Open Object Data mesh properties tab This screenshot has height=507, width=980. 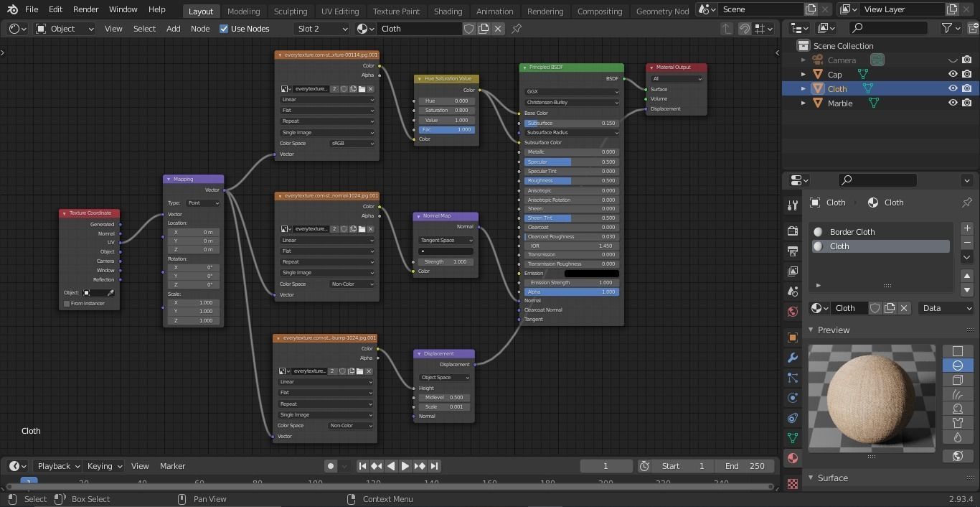click(x=793, y=438)
